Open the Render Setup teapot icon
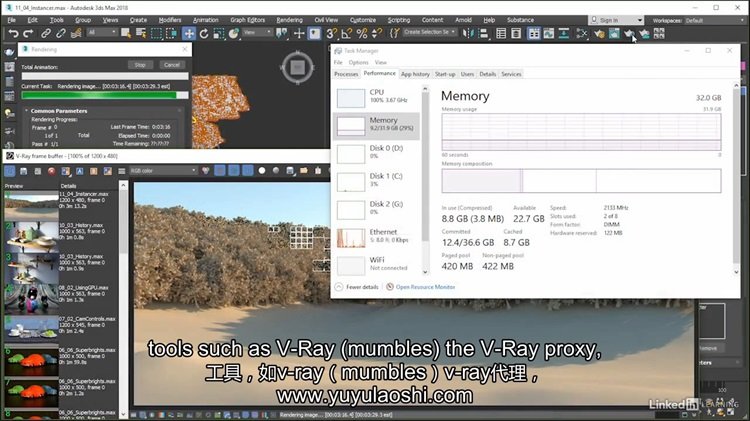The height and width of the screenshot is (421, 750). coord(599,33)
